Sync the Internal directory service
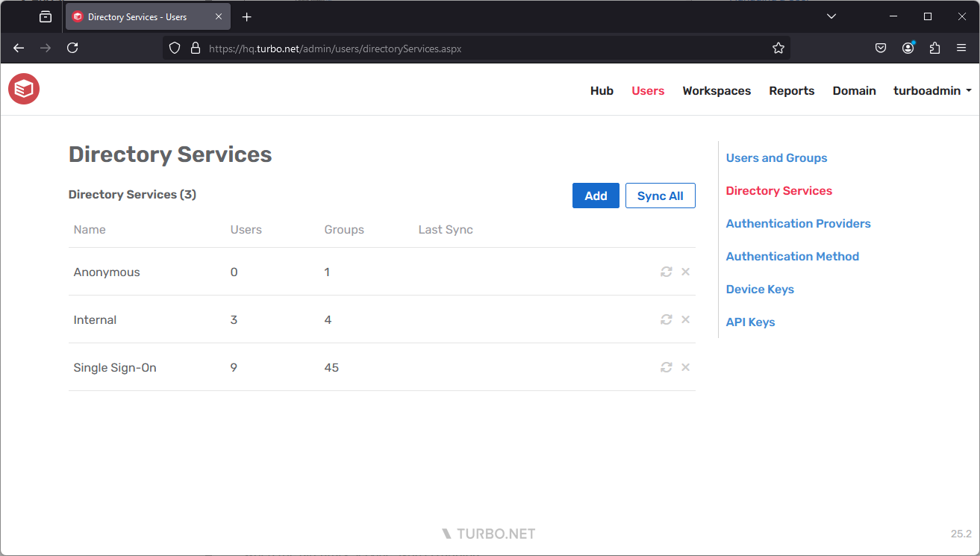Screen dimensions: 980x556 tap(666, 319)
